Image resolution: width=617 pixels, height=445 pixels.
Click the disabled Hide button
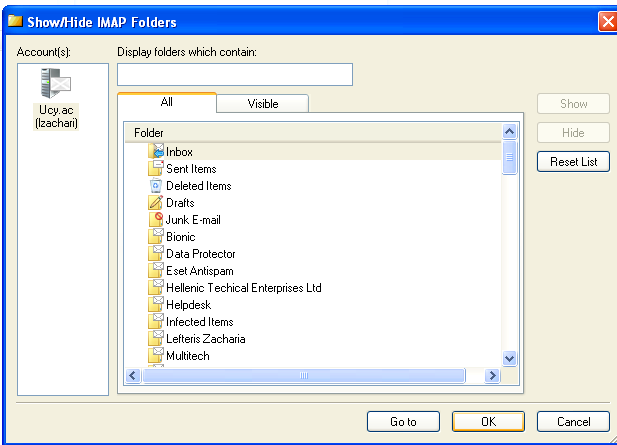click(x=573, y=133)
